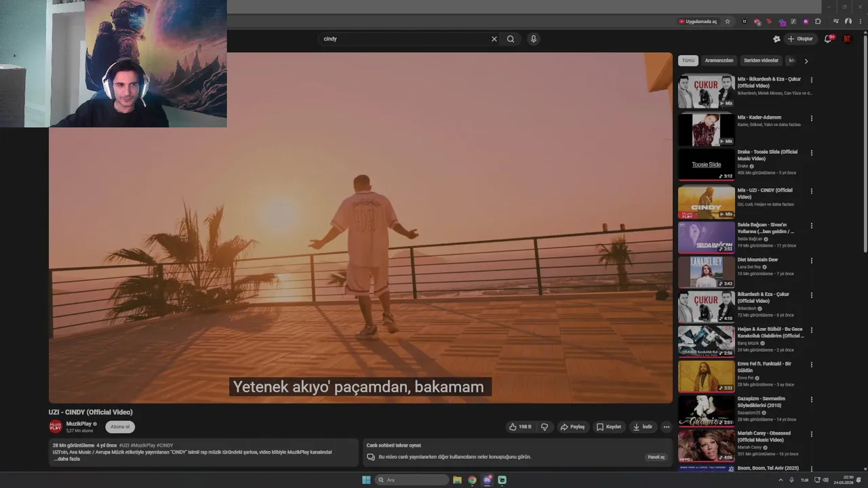The width and height of the screenshot is (868, 488).
Task: Expand description with ...daha fazla
Action: [67, 459]
